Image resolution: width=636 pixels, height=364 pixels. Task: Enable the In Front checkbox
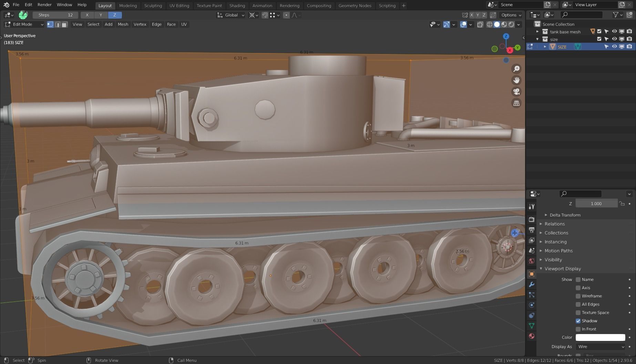point(578,329)
